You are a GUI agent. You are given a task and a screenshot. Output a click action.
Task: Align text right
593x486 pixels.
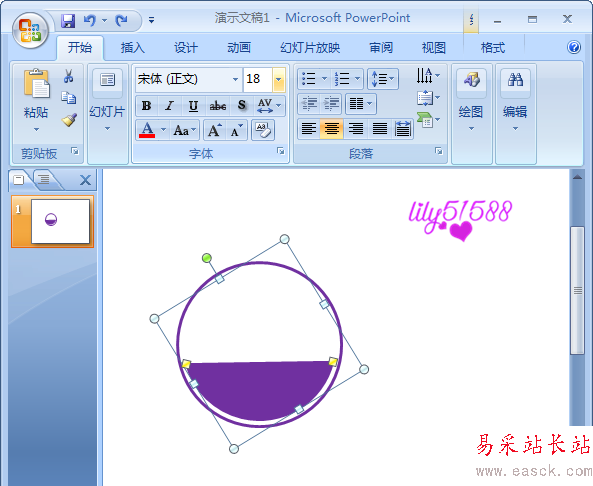click(355, 129)
